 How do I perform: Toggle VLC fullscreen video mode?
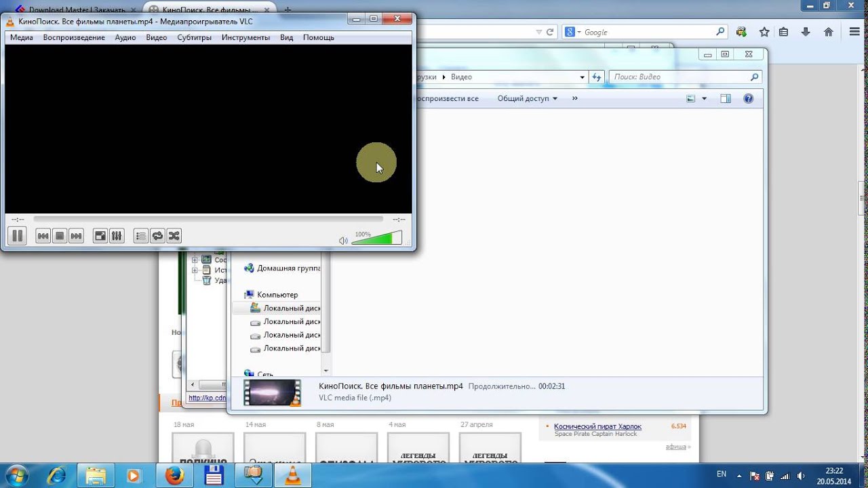[100, 236]
